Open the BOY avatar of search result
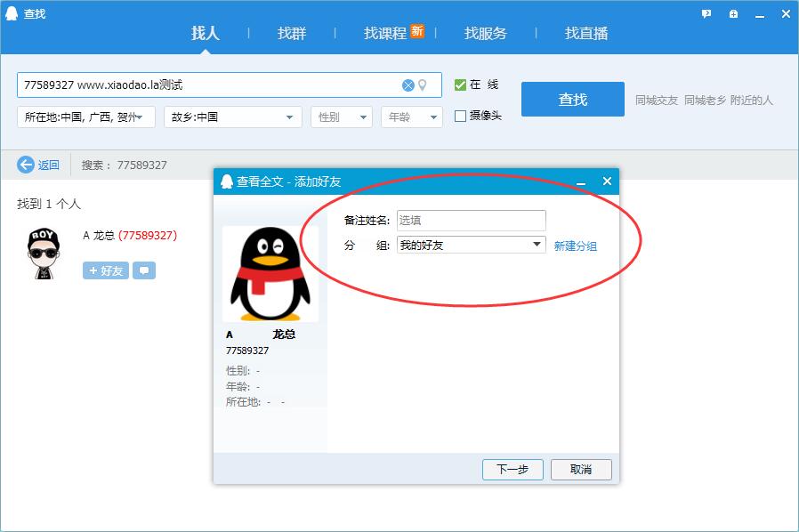799x532 pixels. tap(43, 253)
